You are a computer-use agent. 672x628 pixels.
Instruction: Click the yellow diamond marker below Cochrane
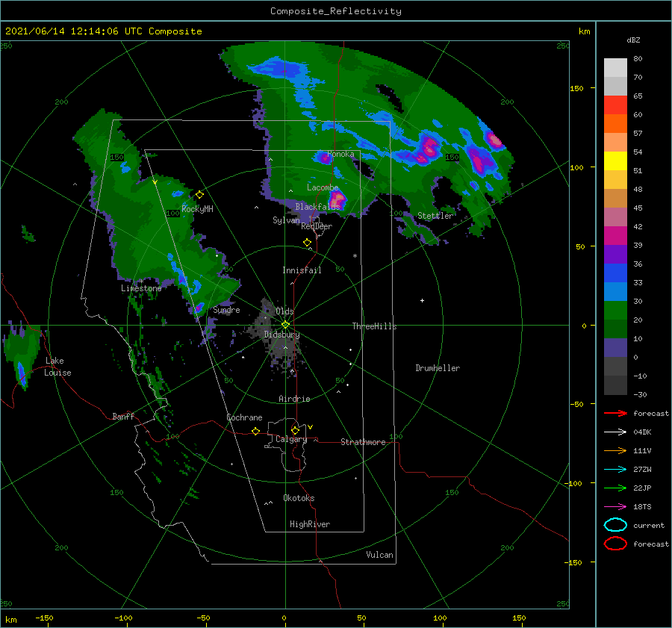click(x=255, y=431)
